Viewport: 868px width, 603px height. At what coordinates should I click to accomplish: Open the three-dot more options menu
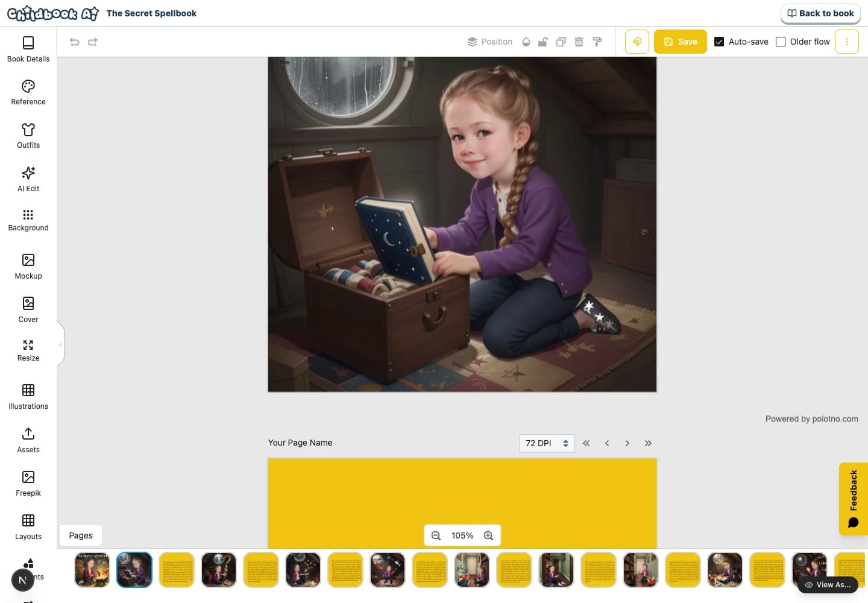847,42
